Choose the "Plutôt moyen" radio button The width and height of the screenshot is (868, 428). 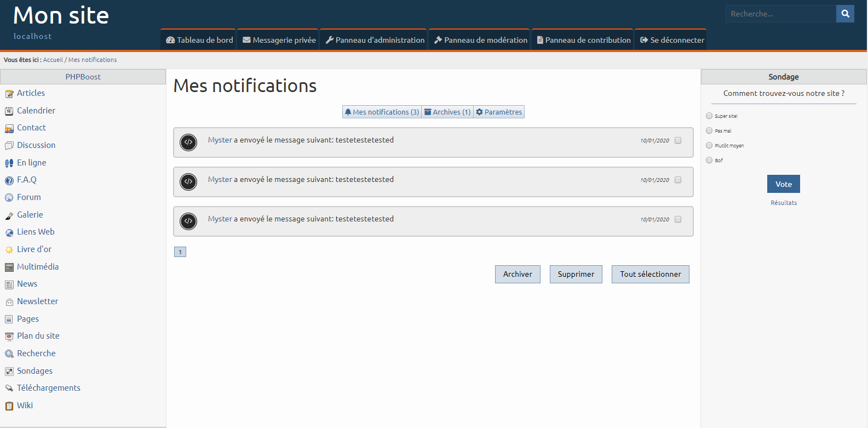pos(709,145)
